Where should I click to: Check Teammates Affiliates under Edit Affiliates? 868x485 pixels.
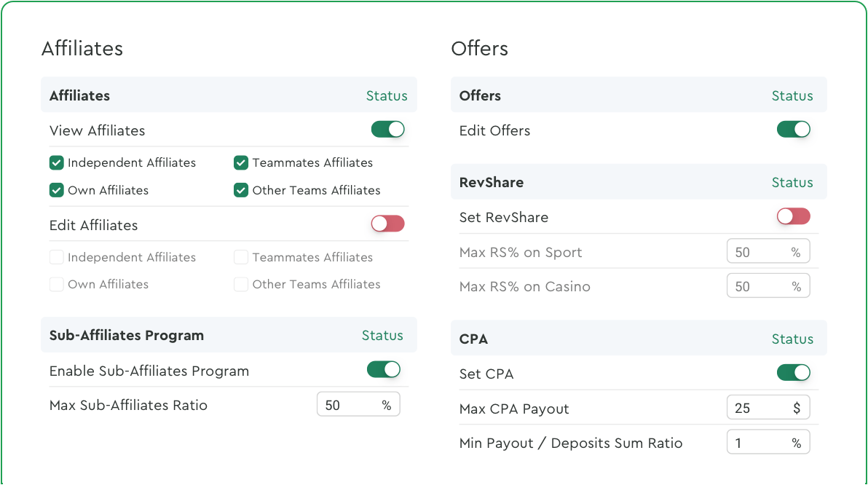coord(241,257)
